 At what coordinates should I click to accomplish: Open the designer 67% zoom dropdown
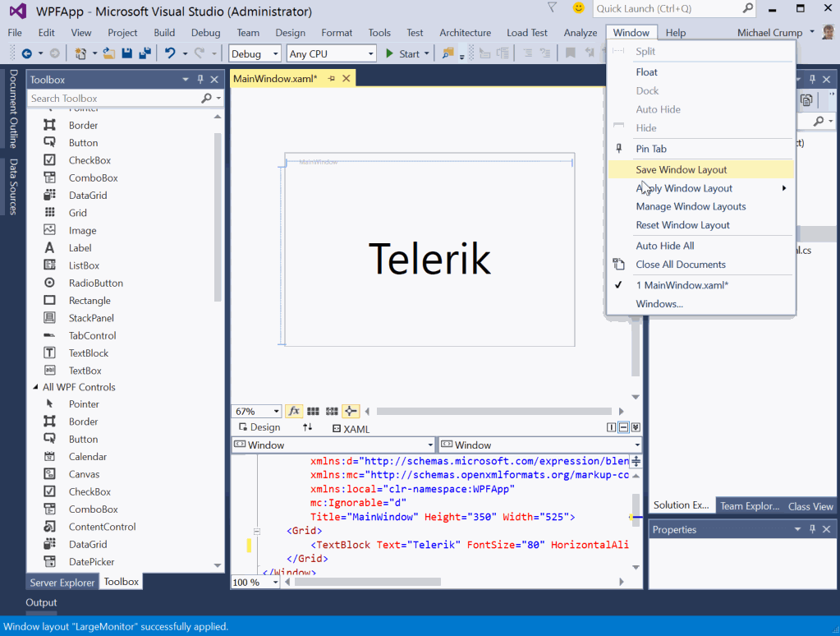276,412
